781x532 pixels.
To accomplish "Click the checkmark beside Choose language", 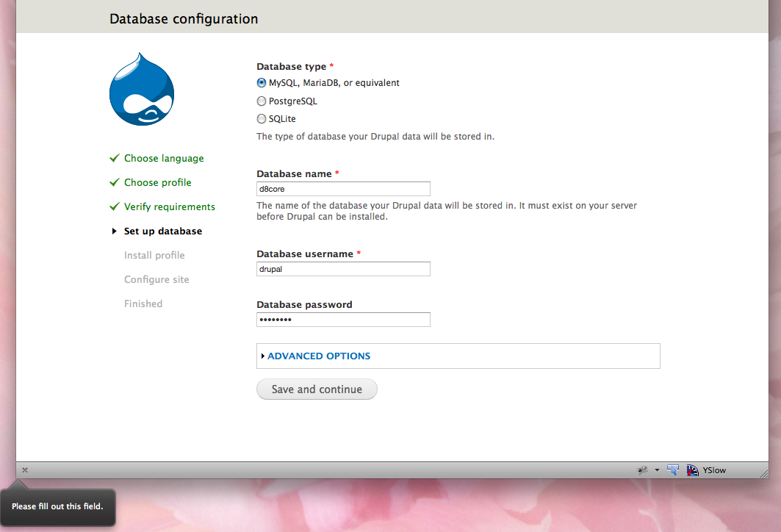I will point(115,158).
